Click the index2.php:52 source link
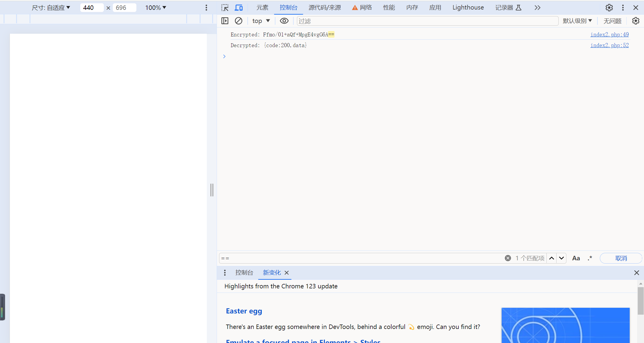This screenshot has width=644, height=343. (609, 45)
